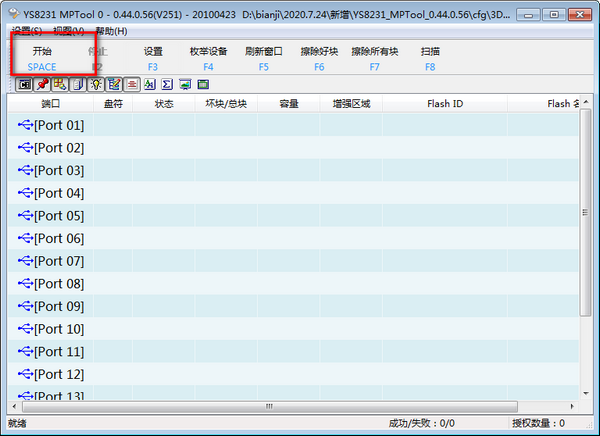Click the last green window toolbar icon

coord(203,84)
